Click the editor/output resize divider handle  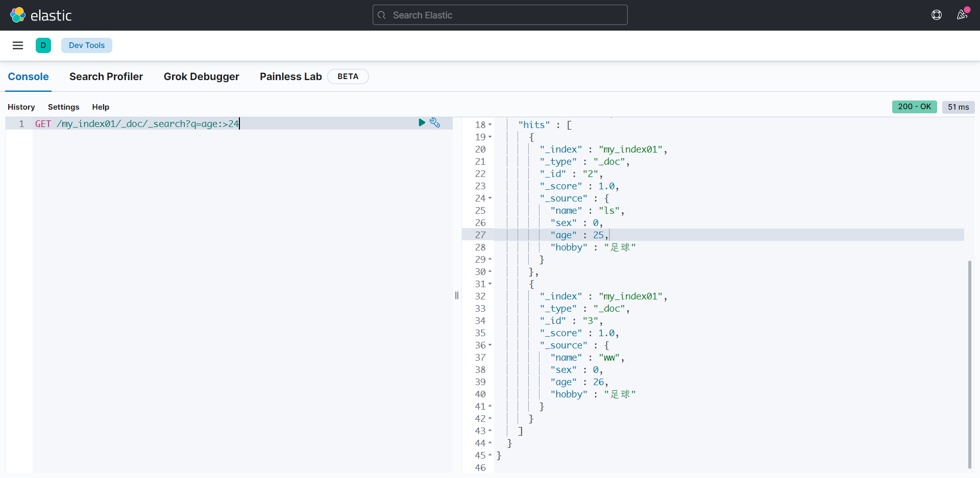pyautogui.click(x=457, y=295)
